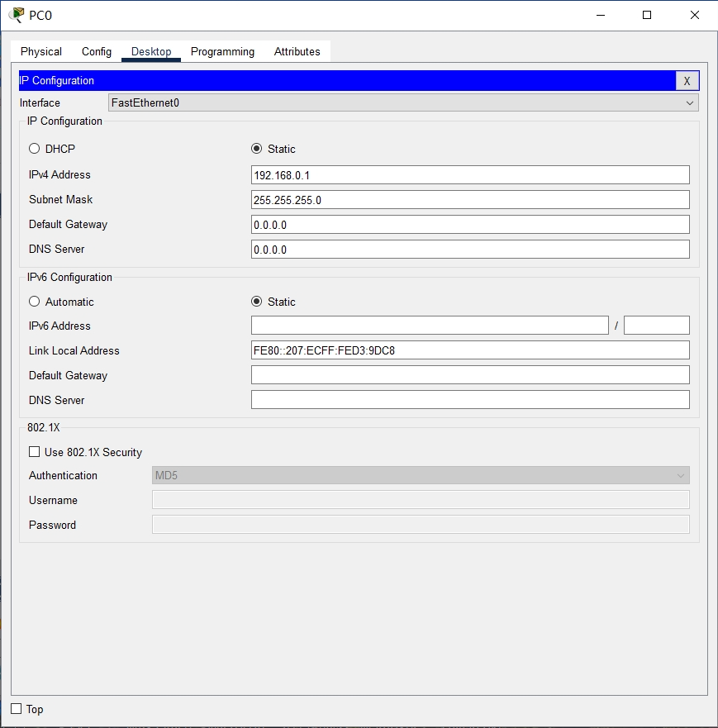
Task: Switch to the Config tab
Action: click(97, 51)
